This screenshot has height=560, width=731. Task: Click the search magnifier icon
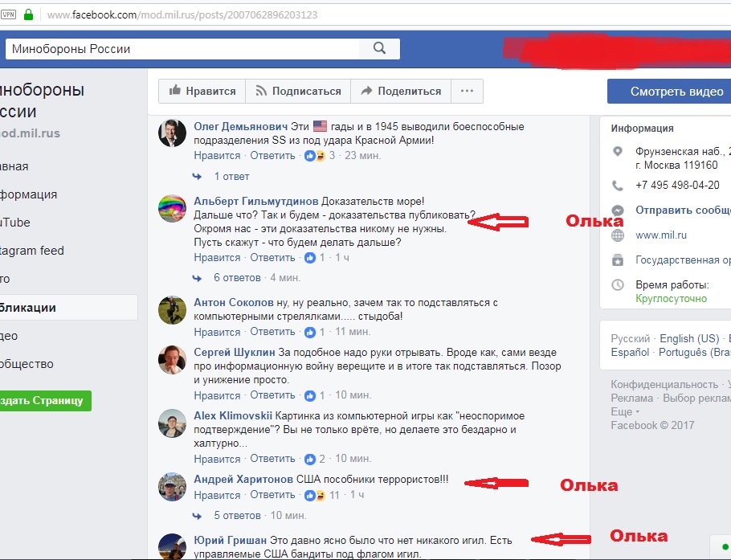[x=379, y=48]
